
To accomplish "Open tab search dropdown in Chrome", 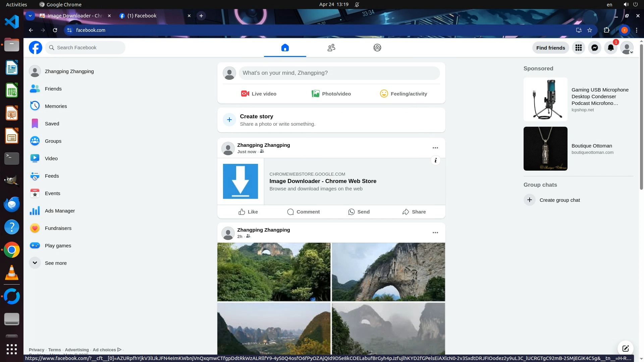I will point(30,16).
